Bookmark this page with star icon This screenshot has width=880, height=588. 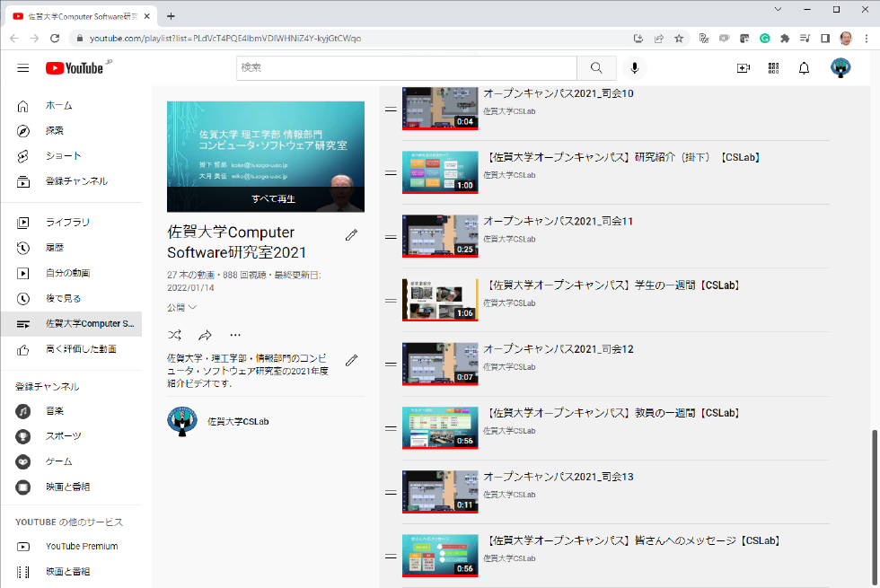click(679, 38)
